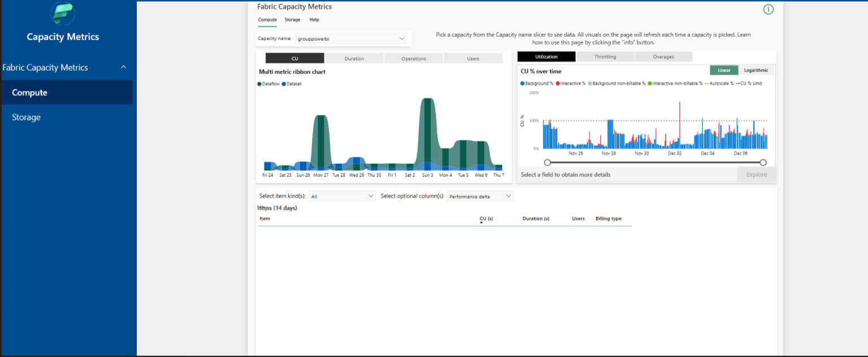Click the right handle of time range slider
The width and height of the screenshot is (868, 357).
click(x=763, y=162)
